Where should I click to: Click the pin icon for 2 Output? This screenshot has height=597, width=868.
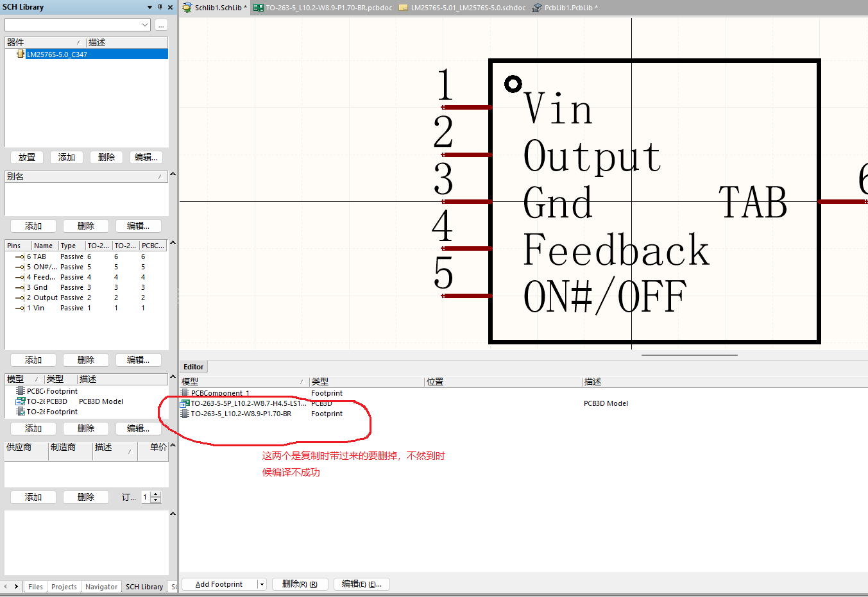19,298
